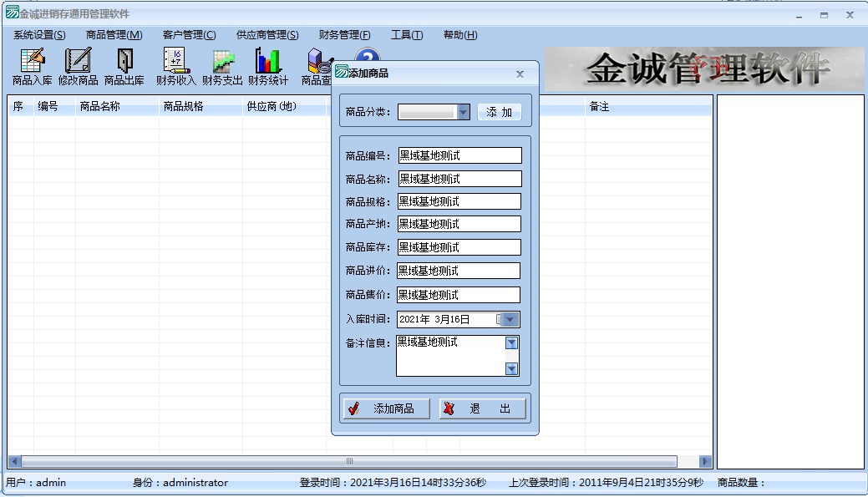
Task: Open the 供应商管理(S) menu
Action: (x=267, y=35)
